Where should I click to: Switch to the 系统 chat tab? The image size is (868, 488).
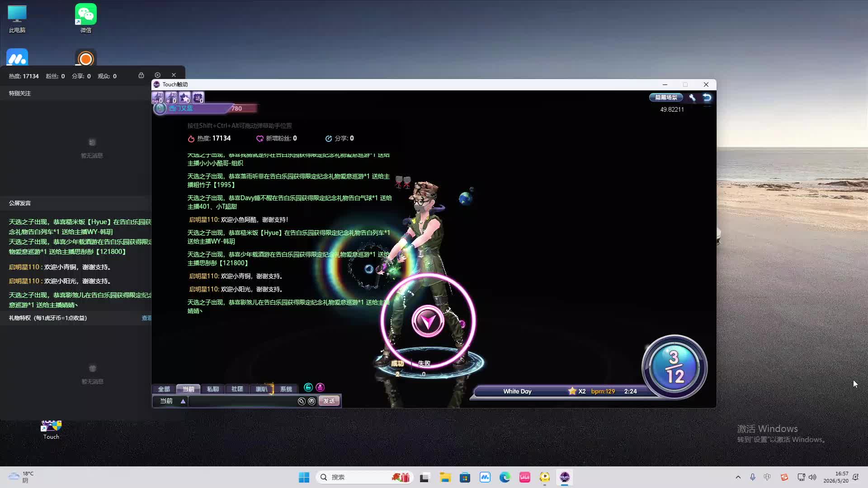click(x=286, y=389)
